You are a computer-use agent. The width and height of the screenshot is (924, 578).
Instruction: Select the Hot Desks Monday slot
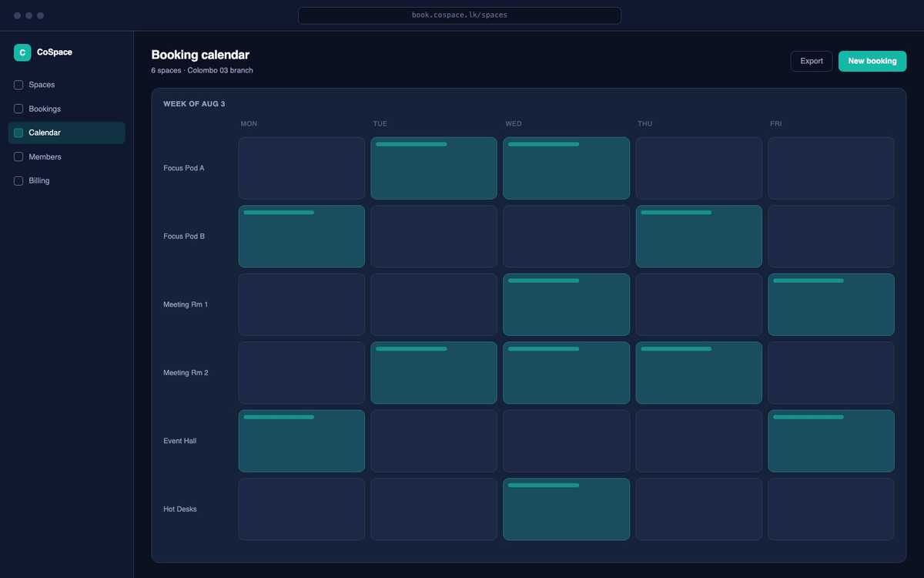(x=302, y=509)
